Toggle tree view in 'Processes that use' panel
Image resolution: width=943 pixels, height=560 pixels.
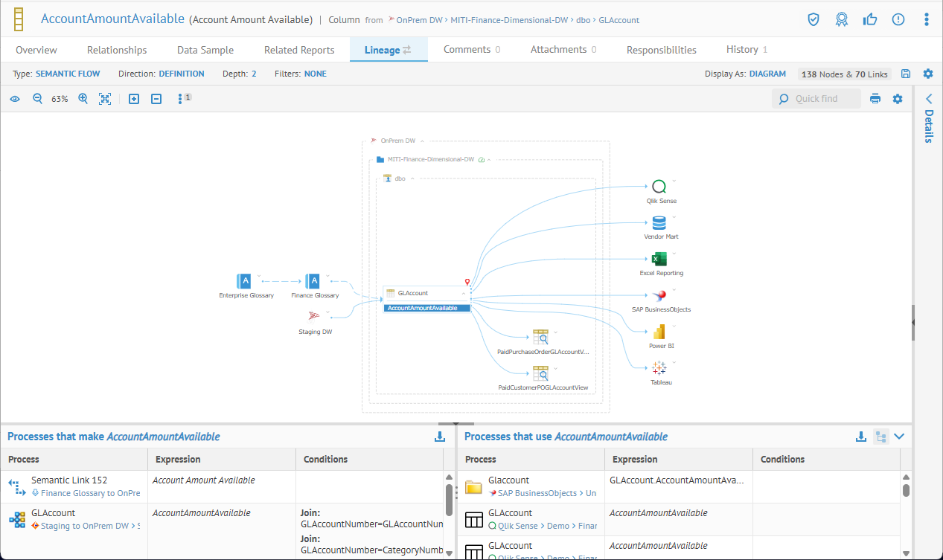[880, 437]
